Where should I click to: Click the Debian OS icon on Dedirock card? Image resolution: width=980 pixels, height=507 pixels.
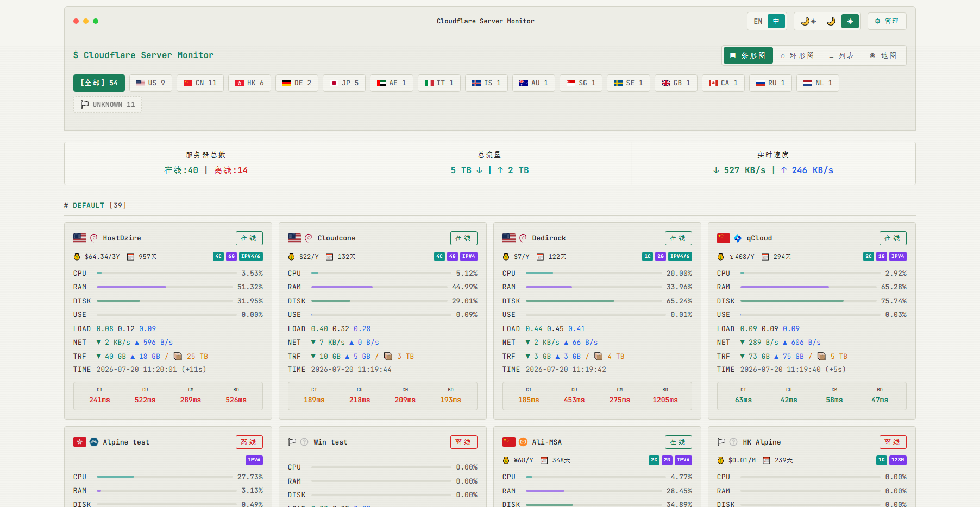[x=523, y=238]
